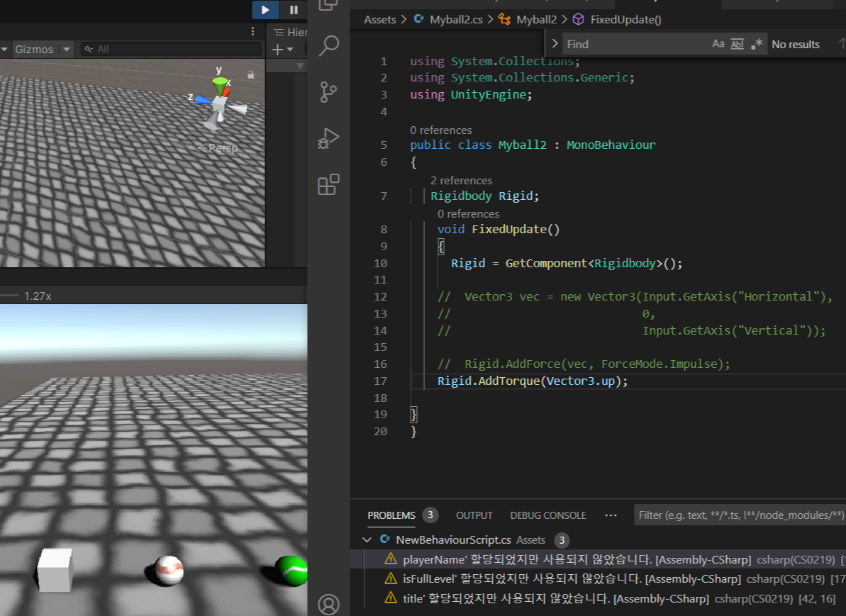Click the Assets breadcrumb
Viewport: 846px width, 616px height.
click(x=380, y=19)
